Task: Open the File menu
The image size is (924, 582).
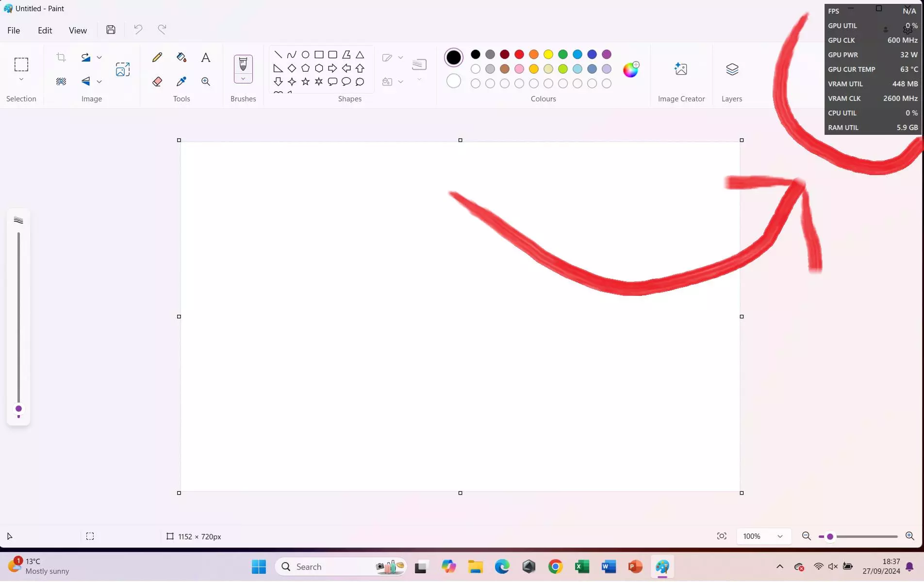Action: point(13,30)
